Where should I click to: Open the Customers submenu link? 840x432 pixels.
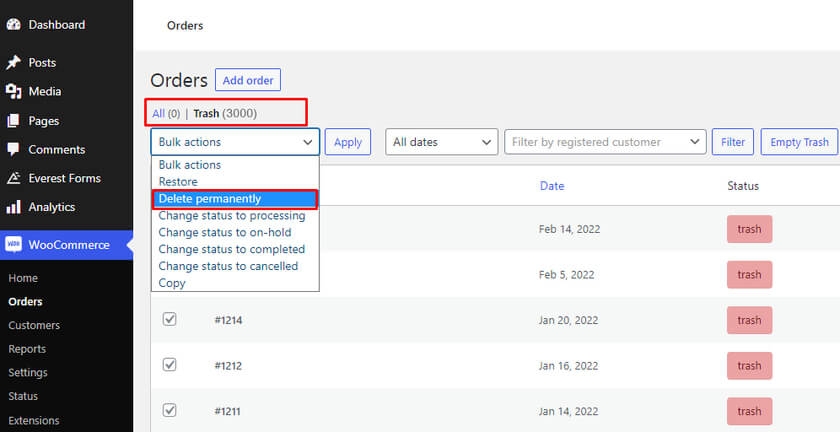coord(34,325)
